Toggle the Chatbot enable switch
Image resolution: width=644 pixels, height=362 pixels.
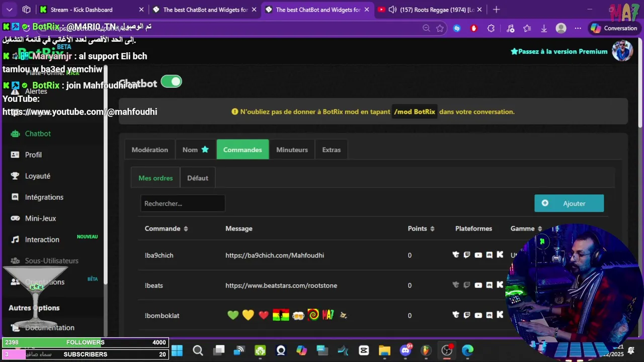coord(171,81)
